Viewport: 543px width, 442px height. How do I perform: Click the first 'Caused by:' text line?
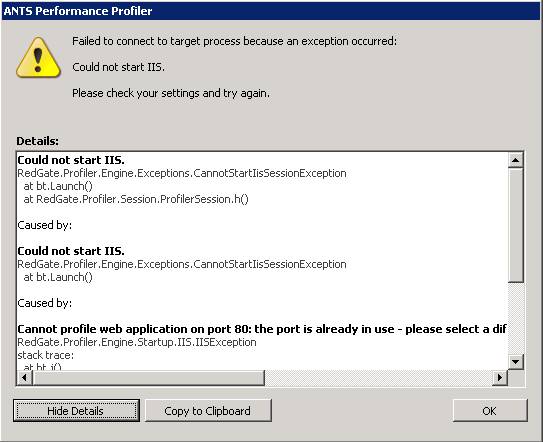45,225
